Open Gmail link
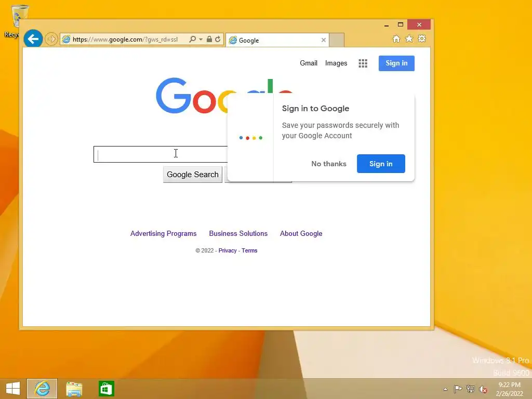This screenshot has width=532, height=399. coord(309,63)
